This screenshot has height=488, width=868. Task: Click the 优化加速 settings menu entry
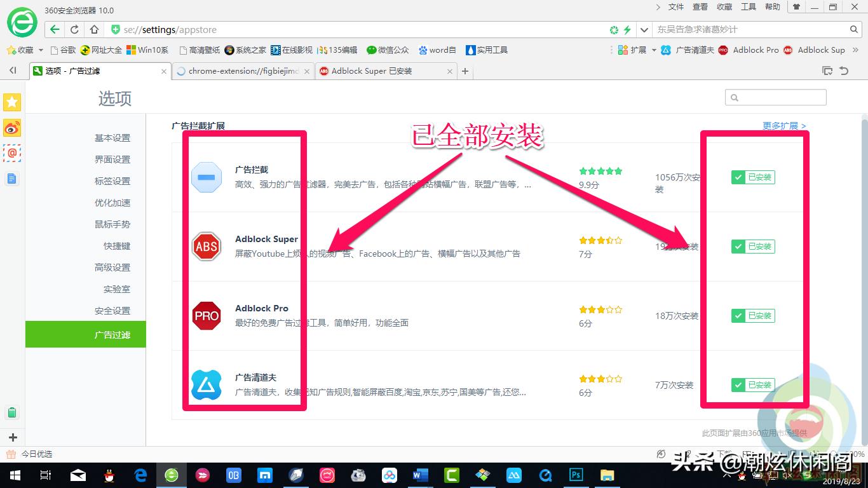pos(112,203)
